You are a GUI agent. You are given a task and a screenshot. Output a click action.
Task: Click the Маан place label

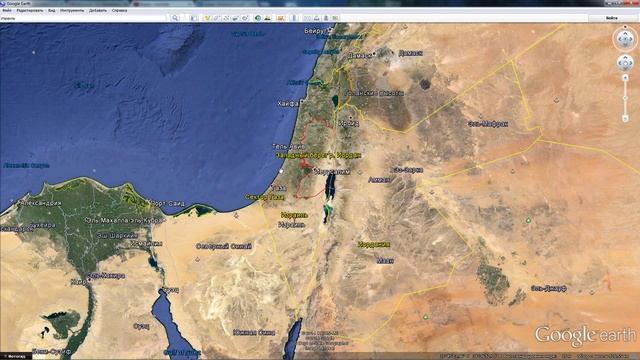(x=385, y=260)
